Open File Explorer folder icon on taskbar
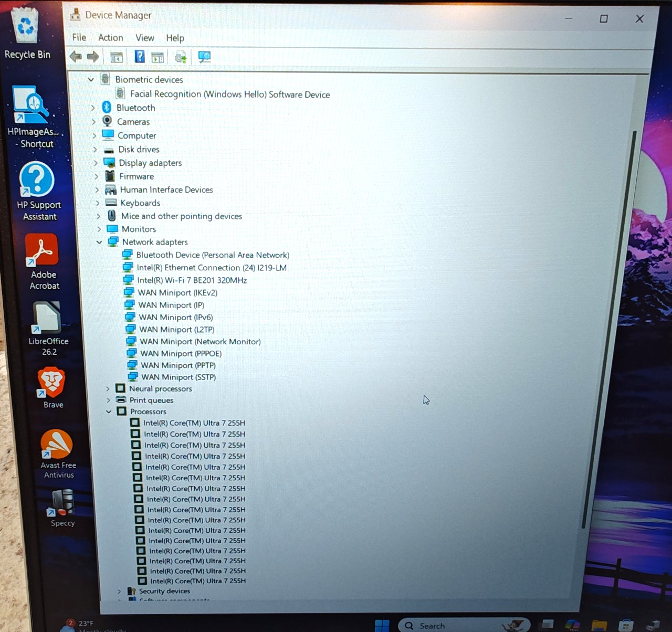Viewport: 672px width, 632px height. [x=599, y=625]
